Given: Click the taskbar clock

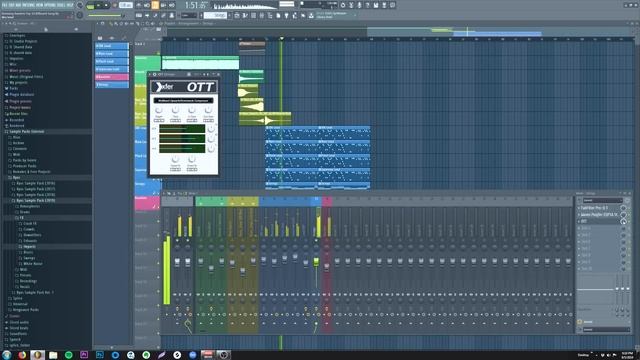Looking at the screenshot, I should coord(627,355).
